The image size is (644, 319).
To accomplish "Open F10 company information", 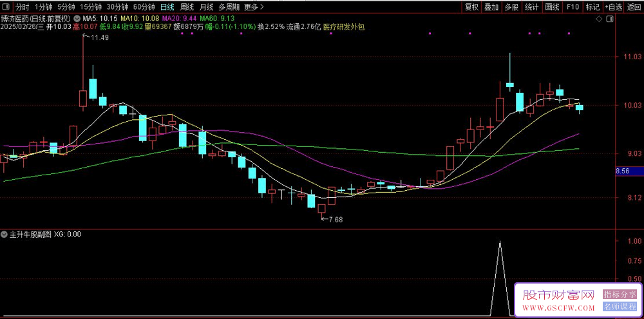I will click(573, 7).
